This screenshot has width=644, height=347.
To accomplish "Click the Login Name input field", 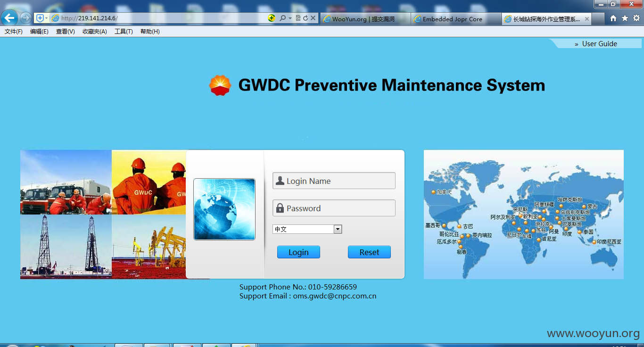I will point(334,181).
